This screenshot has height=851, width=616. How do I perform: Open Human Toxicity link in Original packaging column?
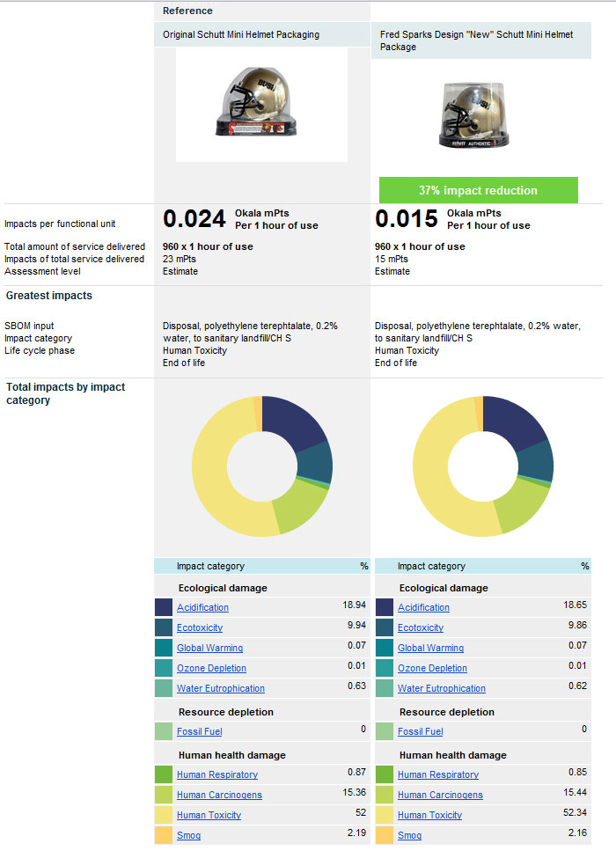click(x=209, y=815)
